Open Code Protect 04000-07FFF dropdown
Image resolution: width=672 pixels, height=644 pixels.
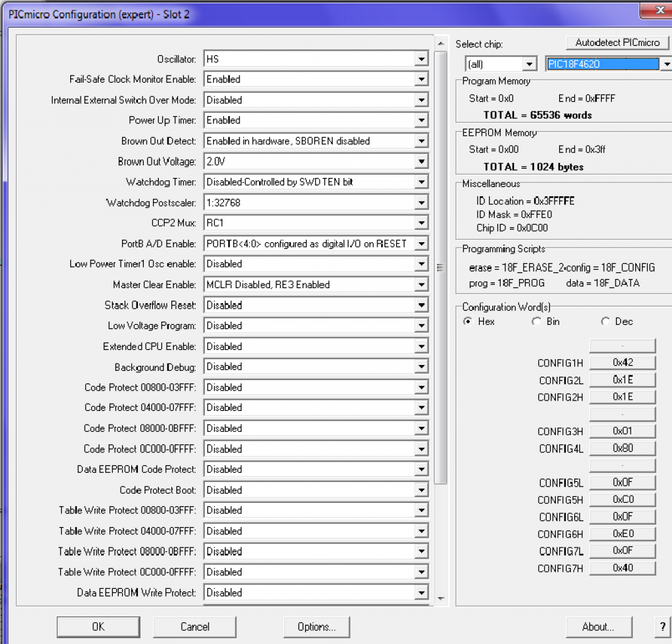(x=316, y=407)
